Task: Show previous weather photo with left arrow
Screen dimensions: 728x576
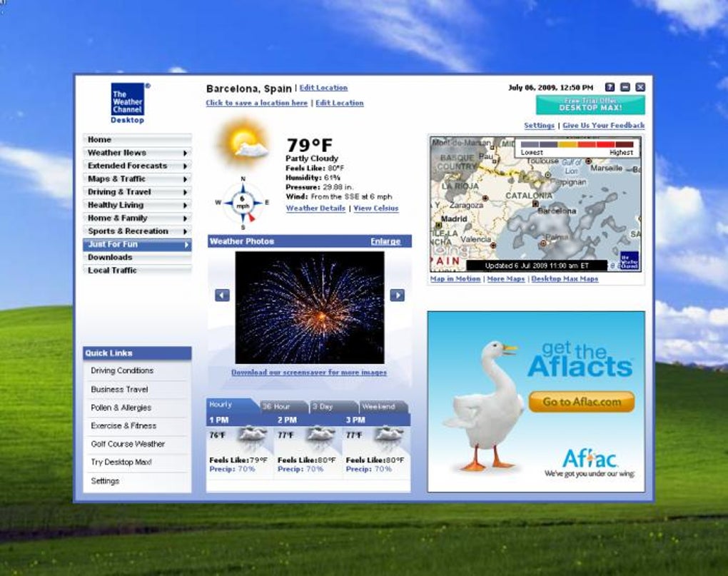Action: pyautogui.click(x=223, y=295)
